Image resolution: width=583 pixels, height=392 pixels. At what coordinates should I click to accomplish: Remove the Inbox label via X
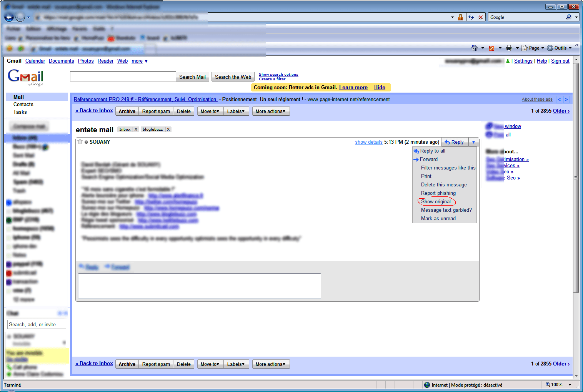point(136,130)
